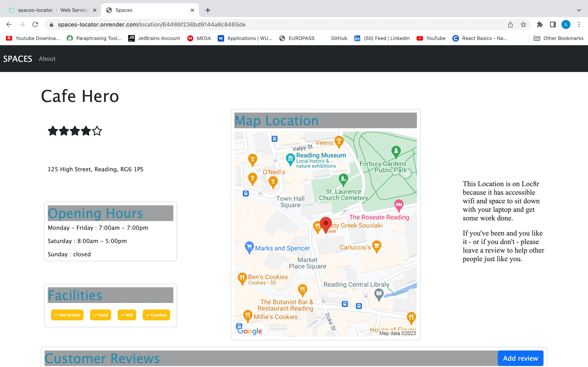
Task: Click the Marks and Spencer shopping pin
Action: [x=249, y=247]
